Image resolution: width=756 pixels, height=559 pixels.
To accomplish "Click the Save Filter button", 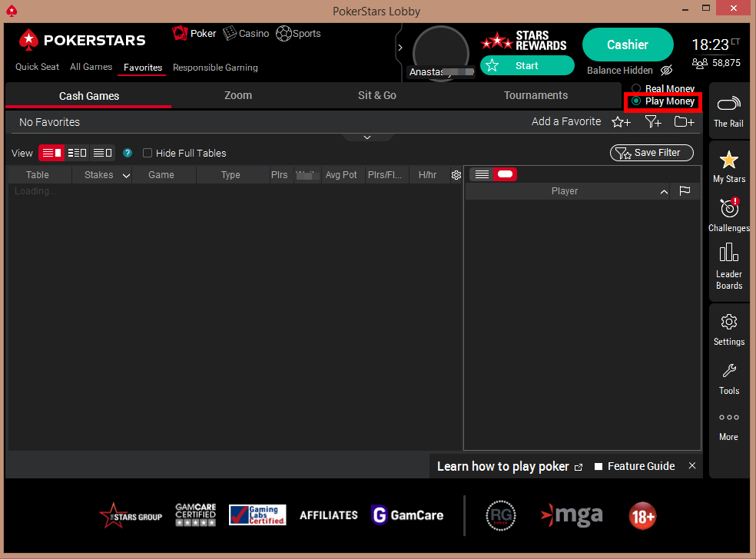I will pos(652,153).
